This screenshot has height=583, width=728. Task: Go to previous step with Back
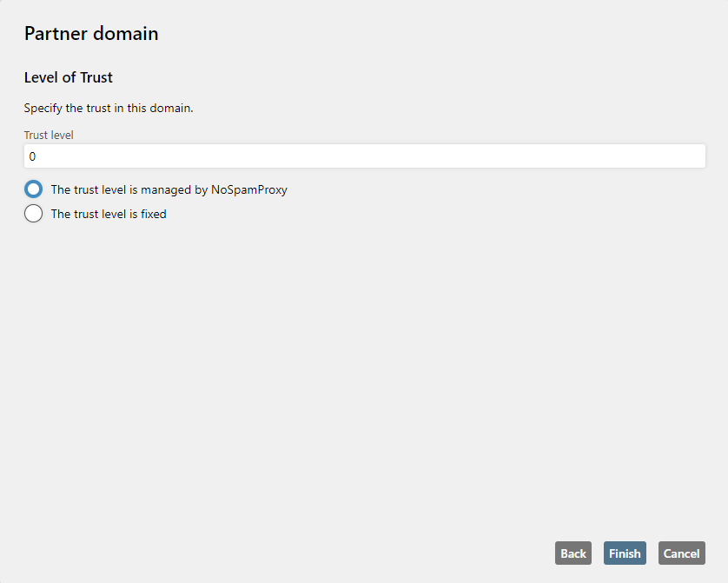[572, 553]
